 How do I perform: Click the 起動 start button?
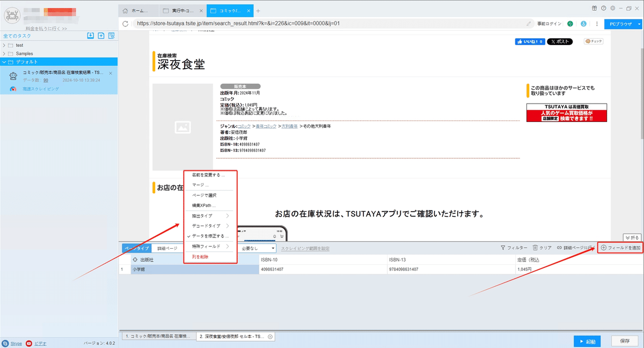coord(587,342)
